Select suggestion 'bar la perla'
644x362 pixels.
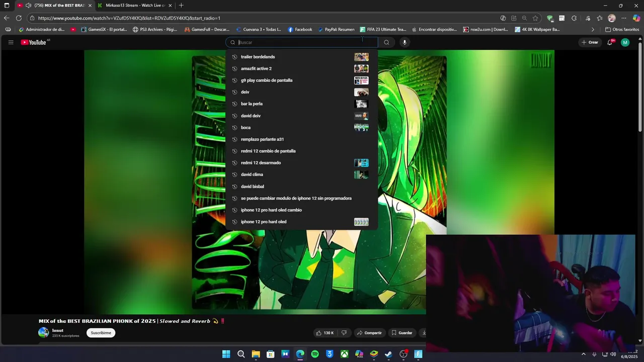[301, 104]
